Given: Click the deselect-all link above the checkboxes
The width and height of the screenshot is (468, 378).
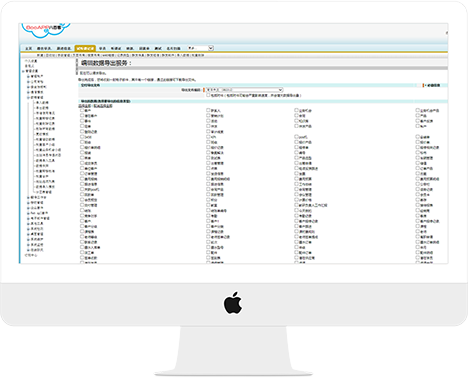Looking at the screenshot, I should point(103,106).
